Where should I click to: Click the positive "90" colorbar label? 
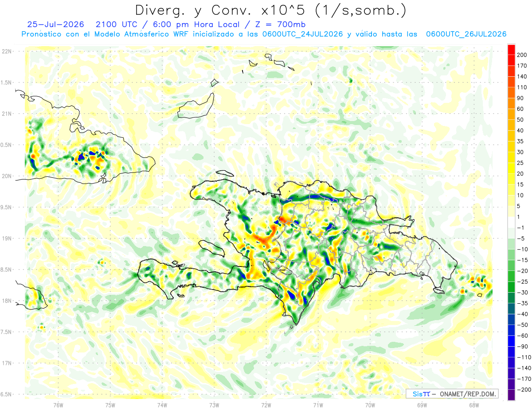[520, 98]
